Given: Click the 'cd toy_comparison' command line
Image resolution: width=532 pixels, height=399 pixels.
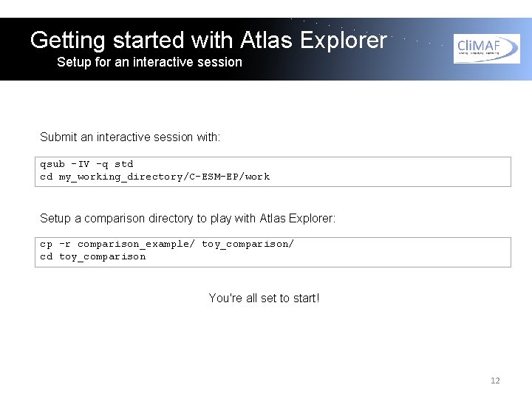Looking at the screenshot, I should pyautogui.click(x=92, y=256).
